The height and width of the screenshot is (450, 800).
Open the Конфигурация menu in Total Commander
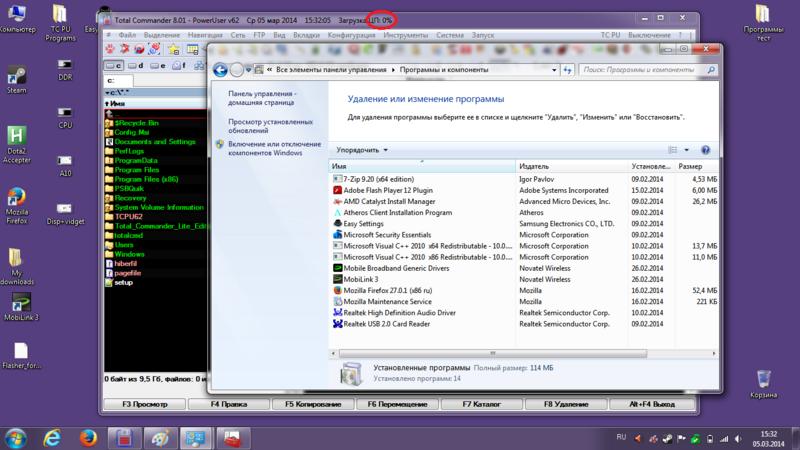click(352, 35)
